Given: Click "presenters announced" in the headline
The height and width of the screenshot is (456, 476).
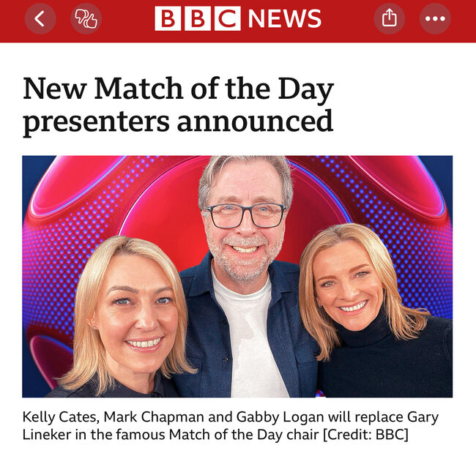Looking at the screenshot, I should pos(178,122).
